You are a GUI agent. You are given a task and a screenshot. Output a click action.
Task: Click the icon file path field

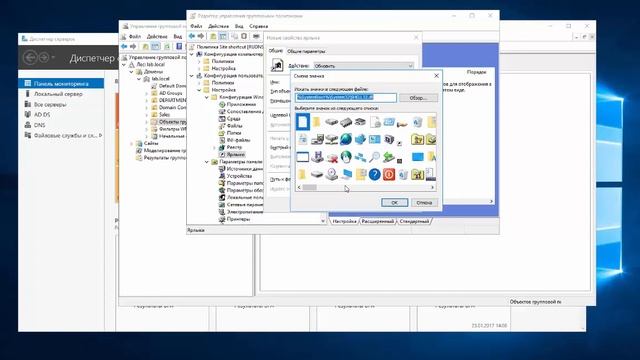click(x=346, y=98)
